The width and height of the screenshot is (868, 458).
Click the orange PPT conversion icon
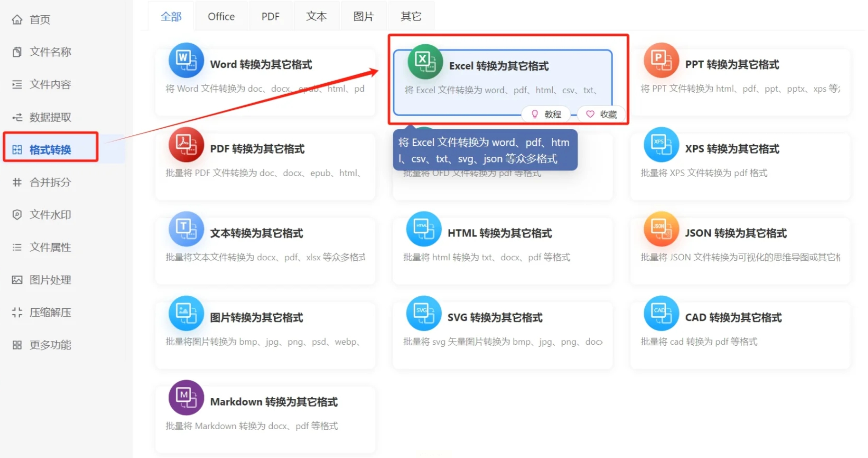coord(661,61)
